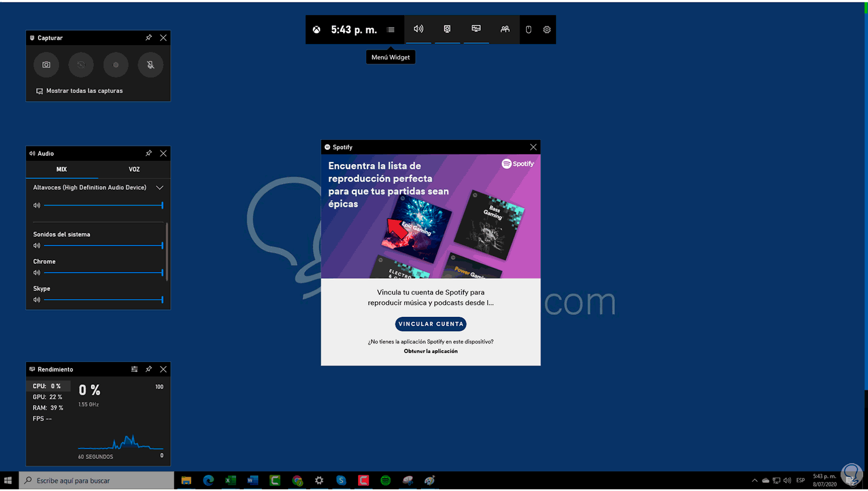Open Rendimiento performance options
This screenshot has width=868, height=491.
pyautogui.click(x=134, y=369)
